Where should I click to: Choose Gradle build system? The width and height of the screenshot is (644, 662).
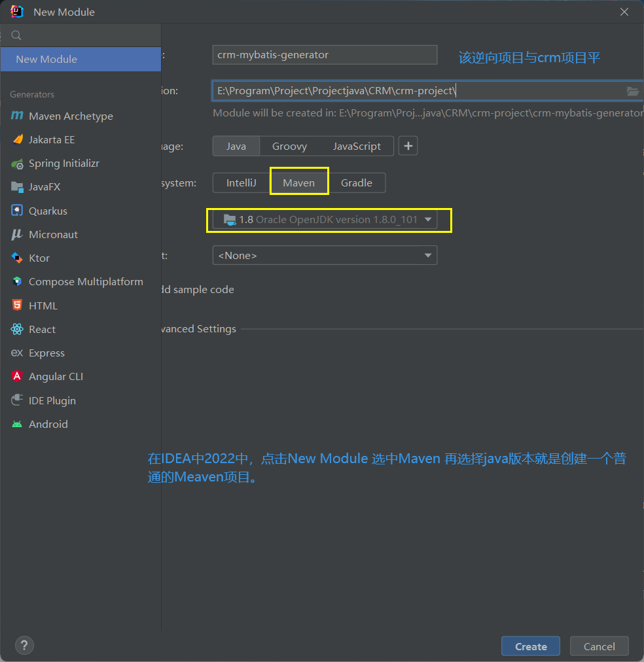[x=357, y=183]
